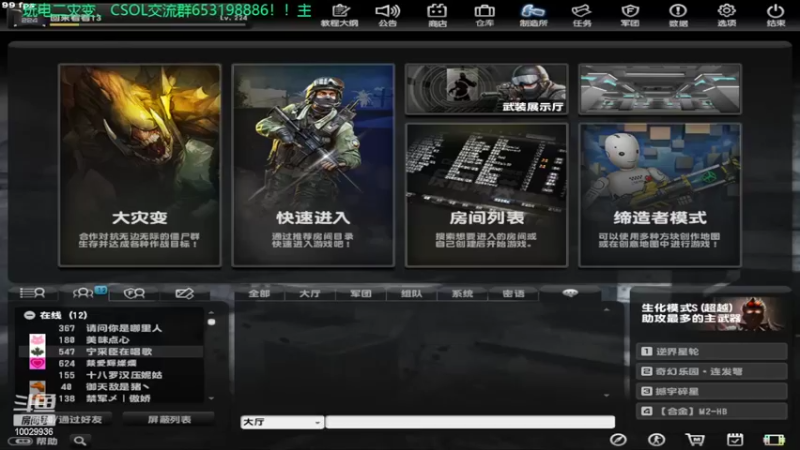The height and width of the screenshot is (450, 800).
Task: Click the chat bubble icon after 密语 tab
Action: point(570,293)
